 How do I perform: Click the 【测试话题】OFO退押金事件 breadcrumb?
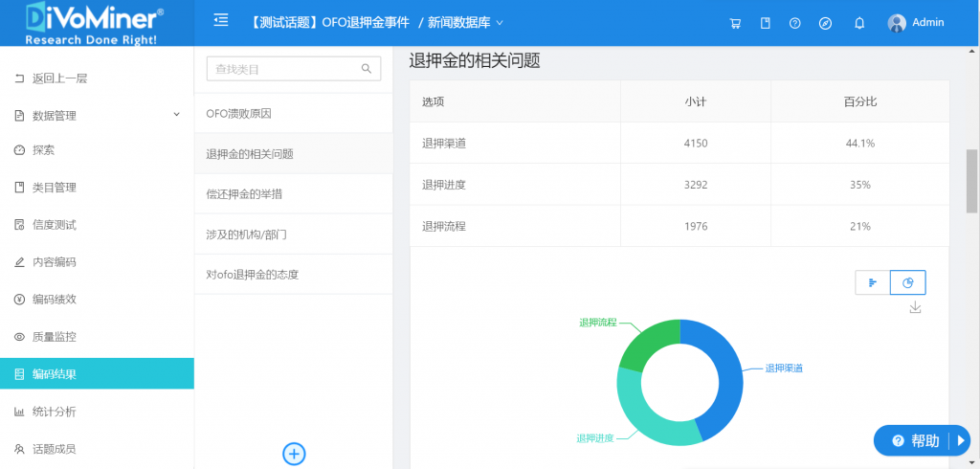[329, 23]
